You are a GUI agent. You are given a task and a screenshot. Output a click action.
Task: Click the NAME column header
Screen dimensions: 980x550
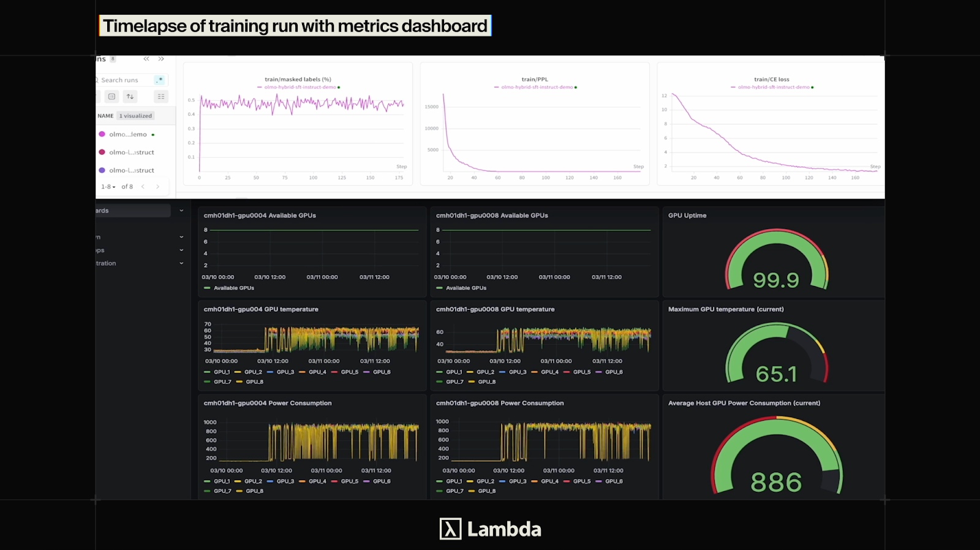pyautogui.click(x=105, y=116)
